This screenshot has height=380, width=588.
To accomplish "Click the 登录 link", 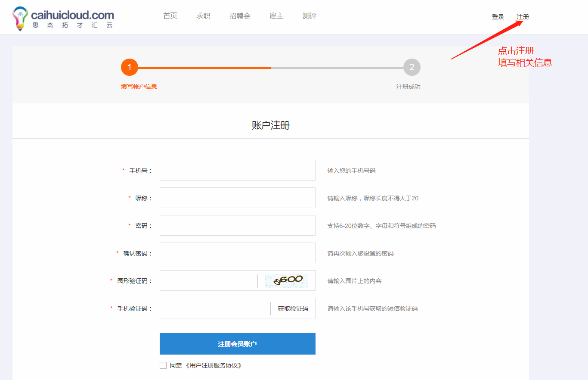I will (498, 17).
